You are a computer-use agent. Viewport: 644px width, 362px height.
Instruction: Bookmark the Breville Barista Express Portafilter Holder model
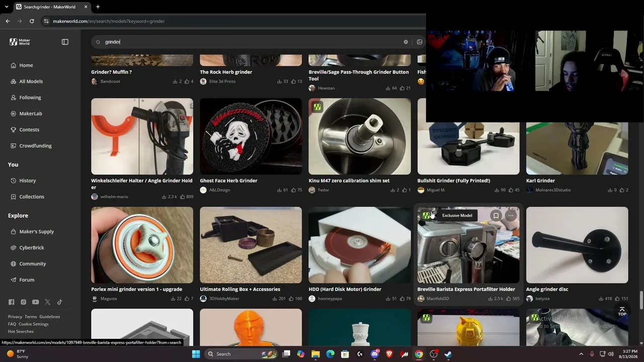[x=496, y=216]
